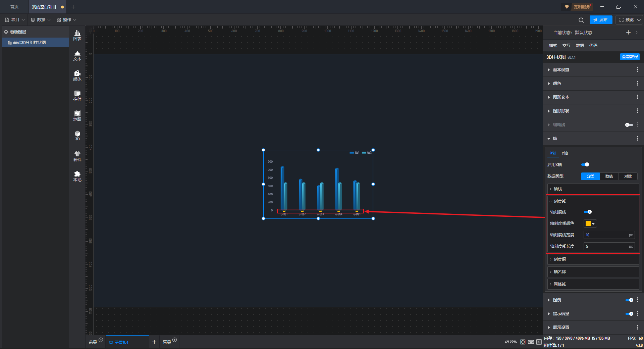Expand the 刻度值 subsection

coord(593,259)
